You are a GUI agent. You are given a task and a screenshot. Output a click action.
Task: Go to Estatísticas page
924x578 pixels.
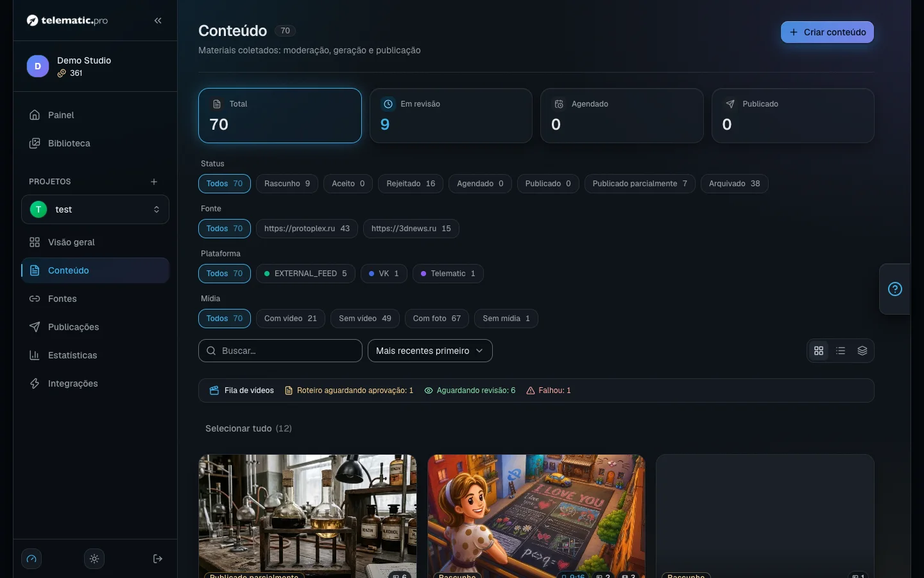pos(95,355)
